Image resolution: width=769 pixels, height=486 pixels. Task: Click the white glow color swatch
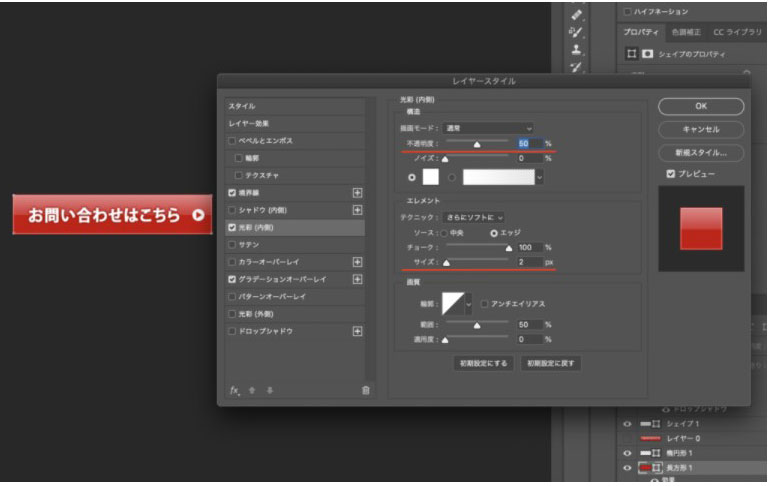point(431,177)
